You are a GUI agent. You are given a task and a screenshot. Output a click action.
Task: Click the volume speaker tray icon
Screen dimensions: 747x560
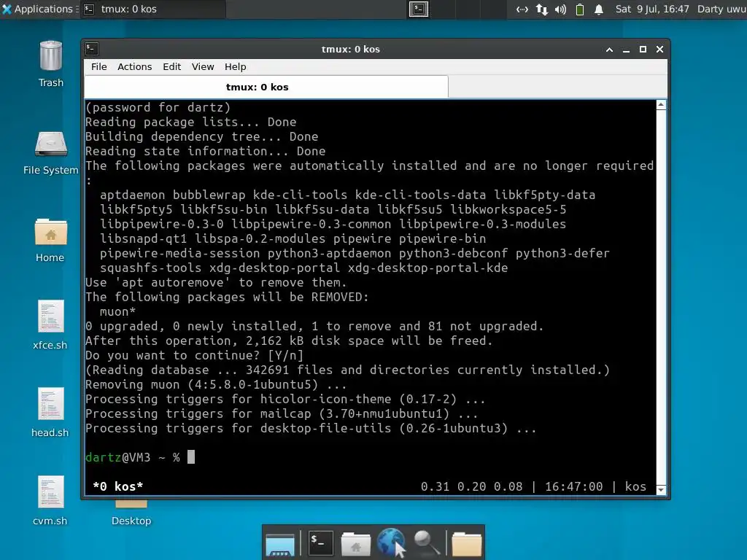pyautogui.click(x=560, y=9)
